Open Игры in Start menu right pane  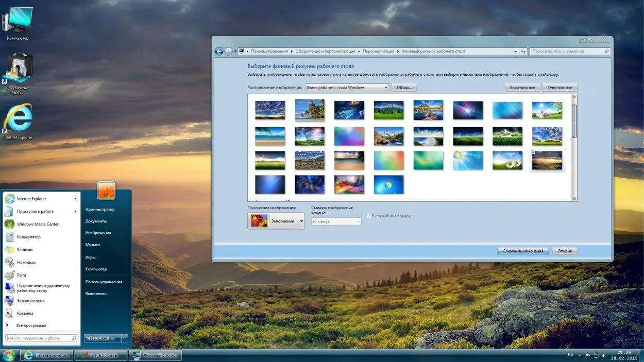pos(91,257)
